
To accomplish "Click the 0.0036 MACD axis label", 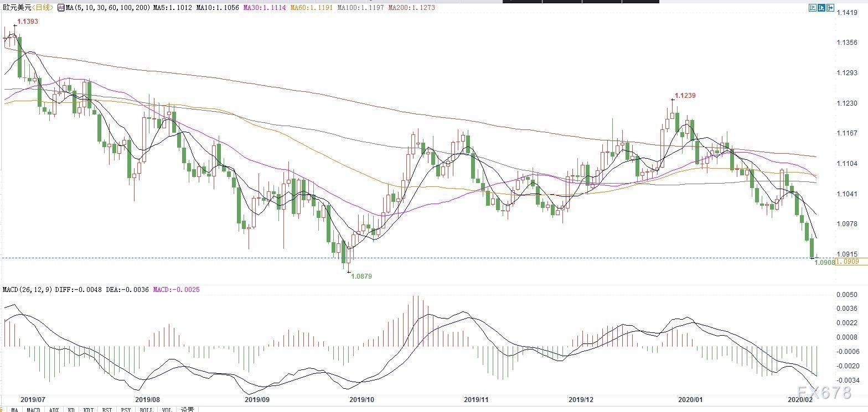I will pyautogui.click(x=848, y=309).
